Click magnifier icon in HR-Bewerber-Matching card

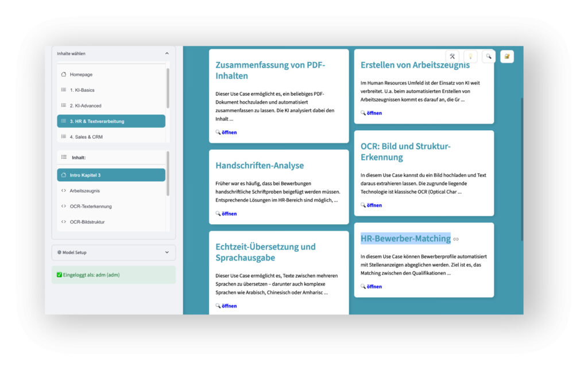[x=363, y=286]
